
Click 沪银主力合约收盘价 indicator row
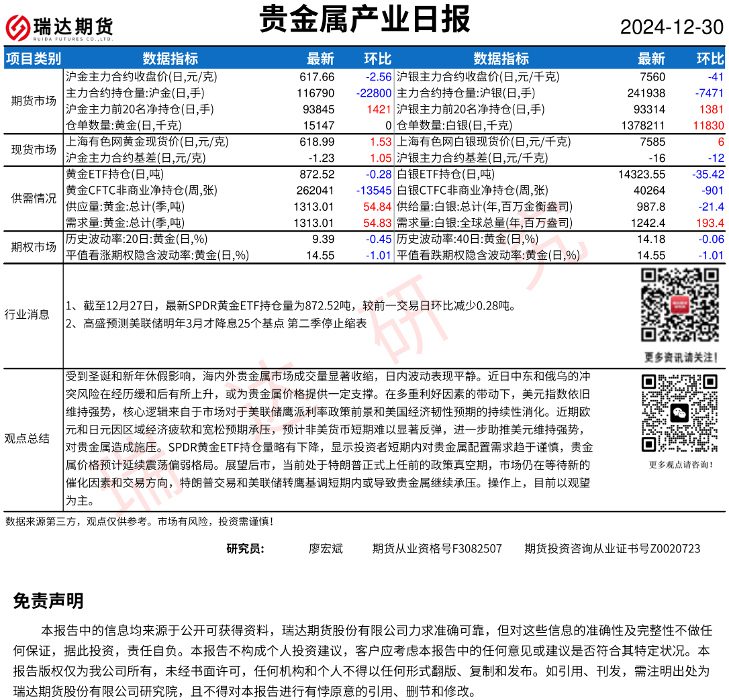click(478, 77)
